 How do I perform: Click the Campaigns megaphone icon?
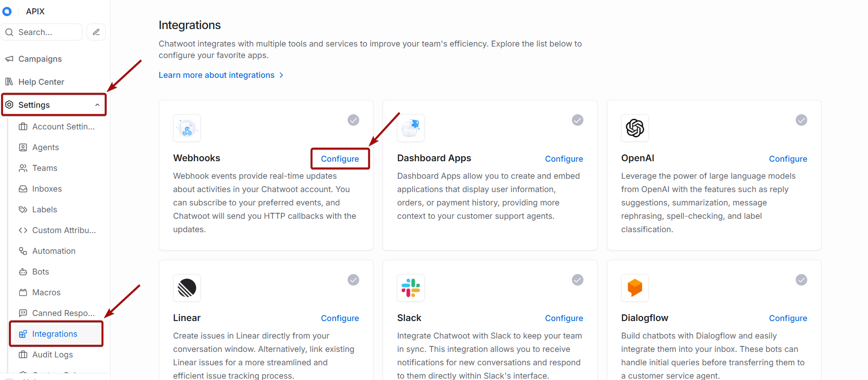pyautogui.click(x=9, y=59)
